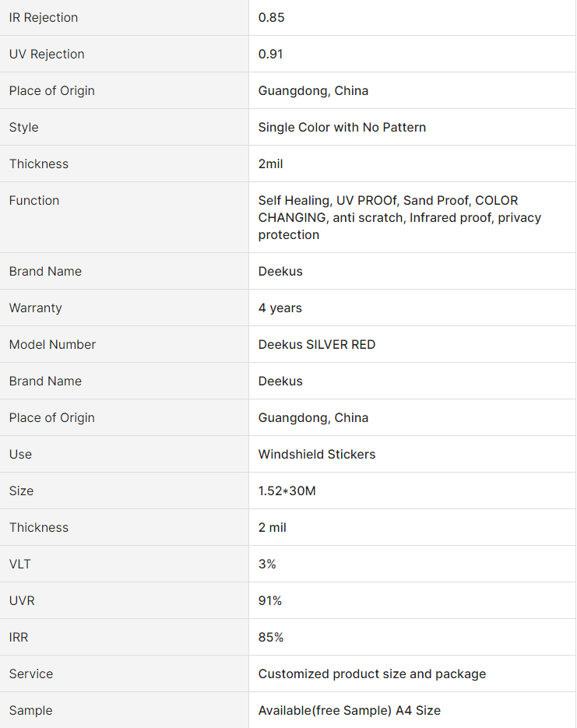Select the 0.91 value cell
Image resolution: width=577 pixels, height=728 pixels.
[x=271, y=54]
